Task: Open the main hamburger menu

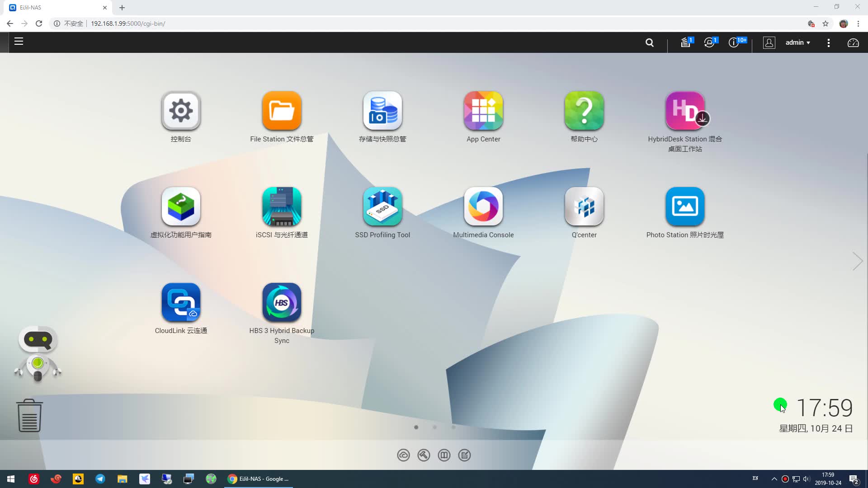Action: click(19, 42)
